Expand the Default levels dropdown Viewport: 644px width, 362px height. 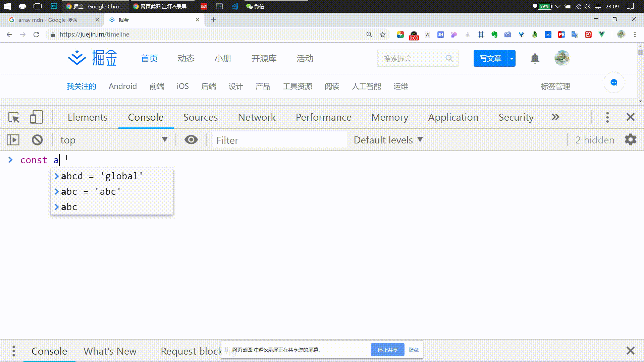(x=388, y=140)
